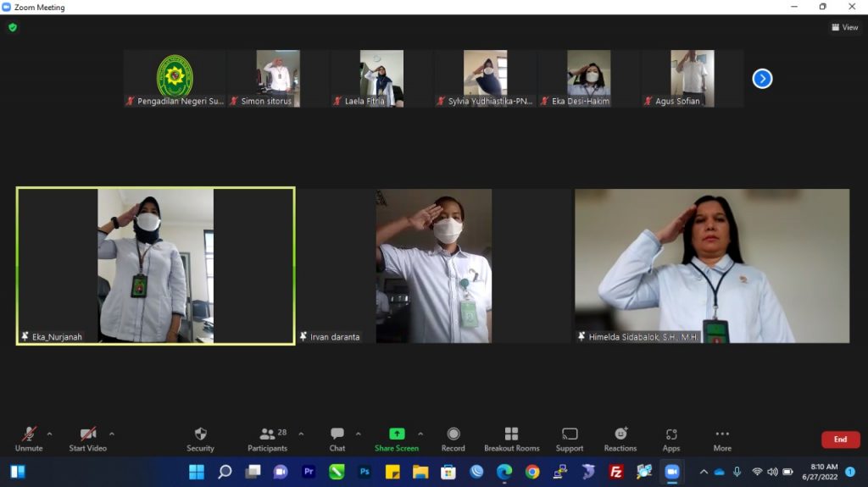The width and height of the screenshot is (868, 487).
Task: Select Simon sitorus video thumbnail
Action: [x=278, y=78]
